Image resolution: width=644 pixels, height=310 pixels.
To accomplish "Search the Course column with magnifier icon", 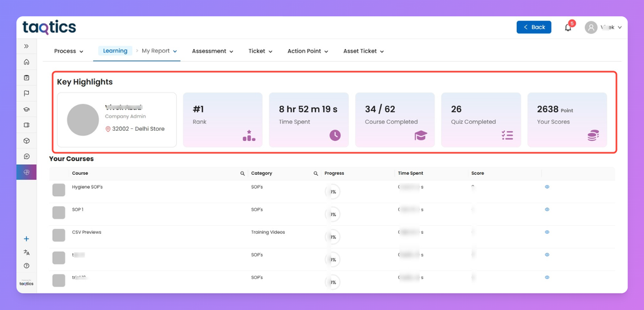I will 242,174.
